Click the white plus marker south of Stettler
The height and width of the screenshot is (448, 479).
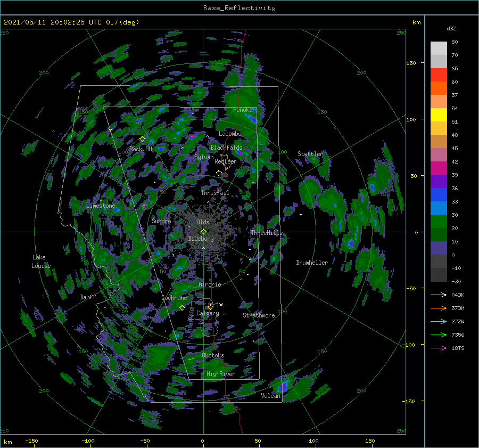(301, 214)
